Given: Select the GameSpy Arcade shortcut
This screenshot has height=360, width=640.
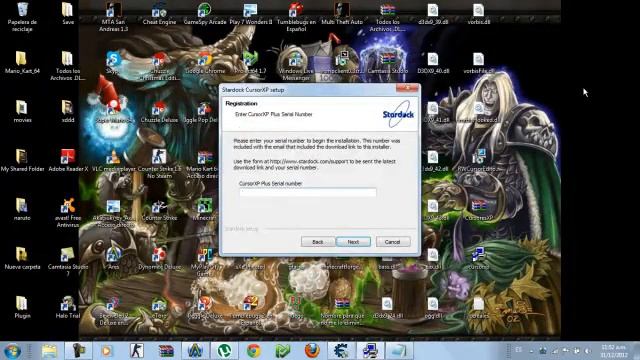Looking at the screenshot, I should pyautogui.click(x=204, y=13).
